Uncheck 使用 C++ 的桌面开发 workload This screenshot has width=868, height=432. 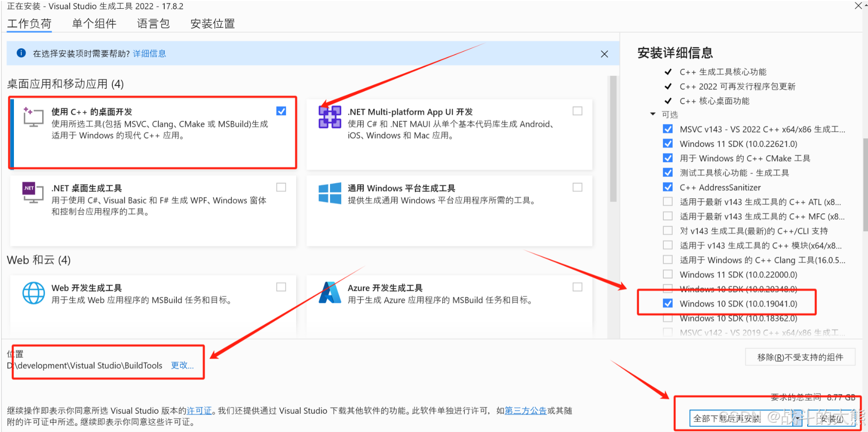point(281,111)
